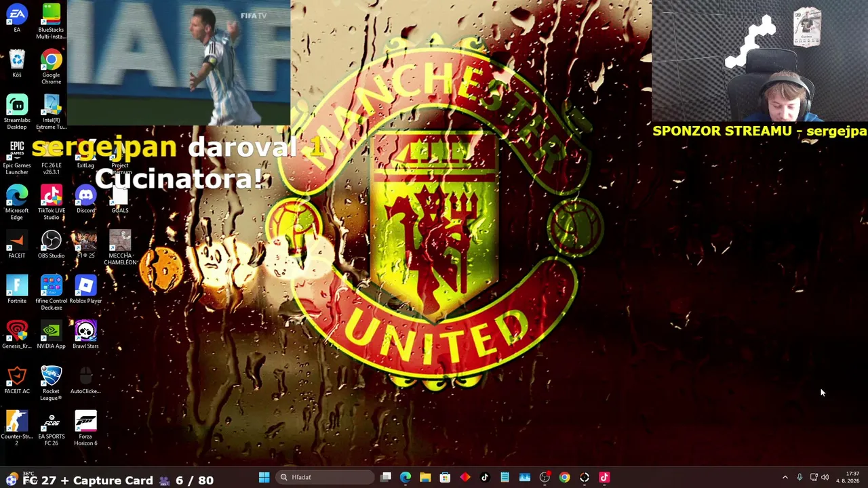Open the EA desktop shortcut

[17, 18]
